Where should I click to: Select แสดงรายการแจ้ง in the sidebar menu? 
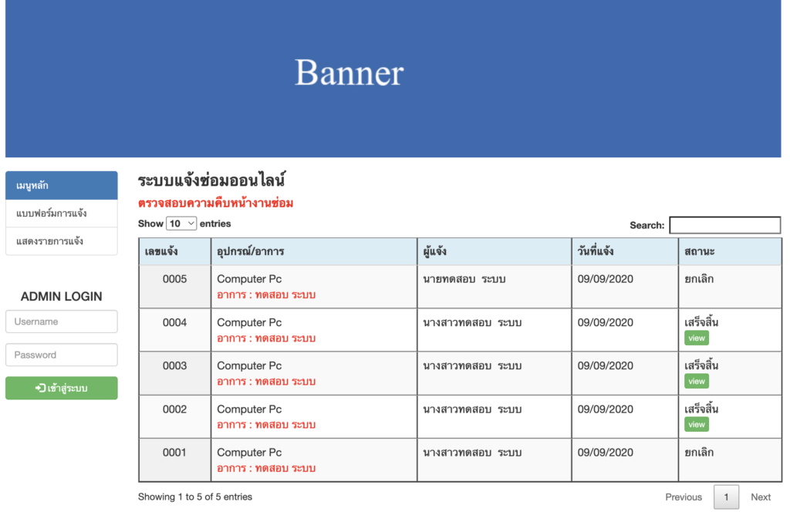click(x=61, y=241)
